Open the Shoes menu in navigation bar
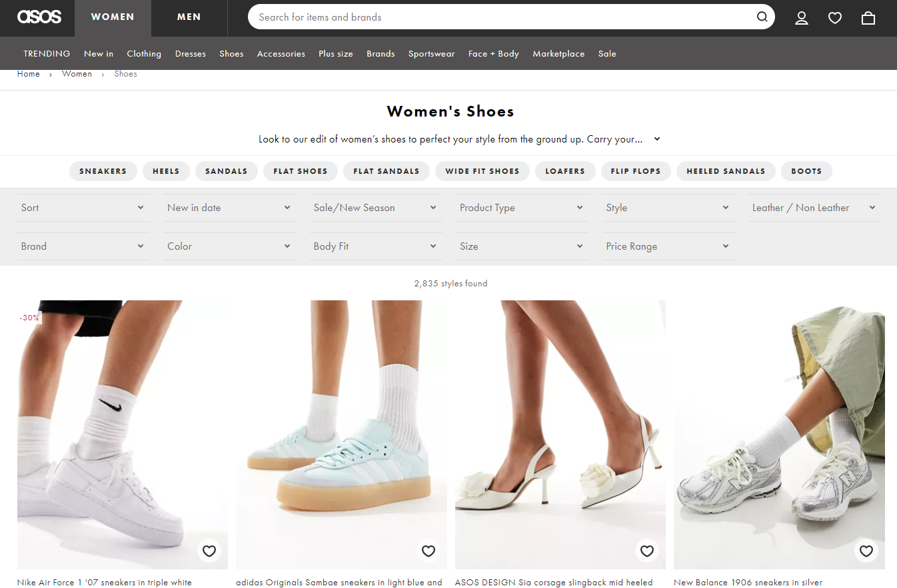 point(231,54)
